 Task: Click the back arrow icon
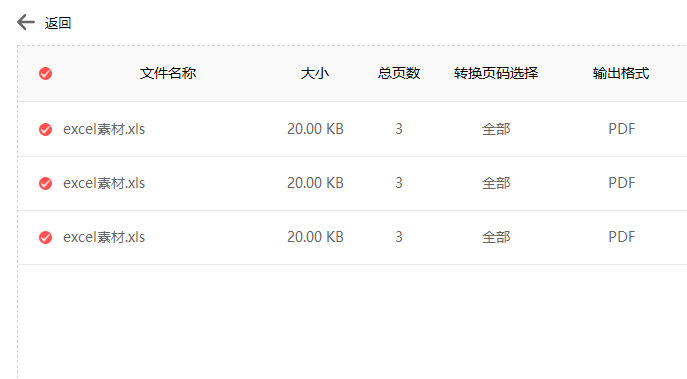click(25, 22)
